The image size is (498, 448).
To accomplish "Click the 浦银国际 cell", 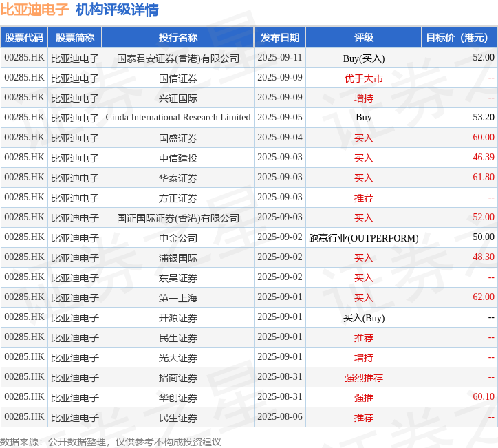I will pyautogui.click(x=178, y=257).
